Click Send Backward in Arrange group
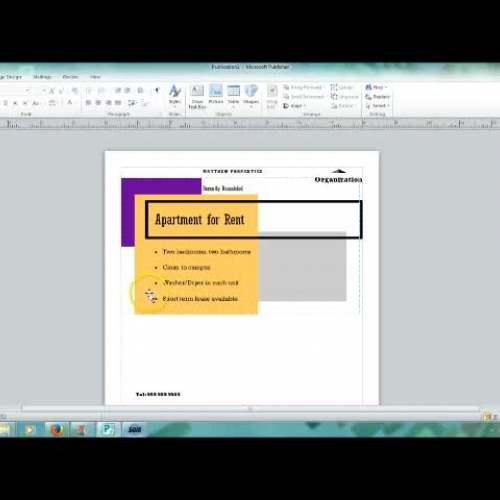The height and width of the screenshot is (500, 500). pos(305,96)
